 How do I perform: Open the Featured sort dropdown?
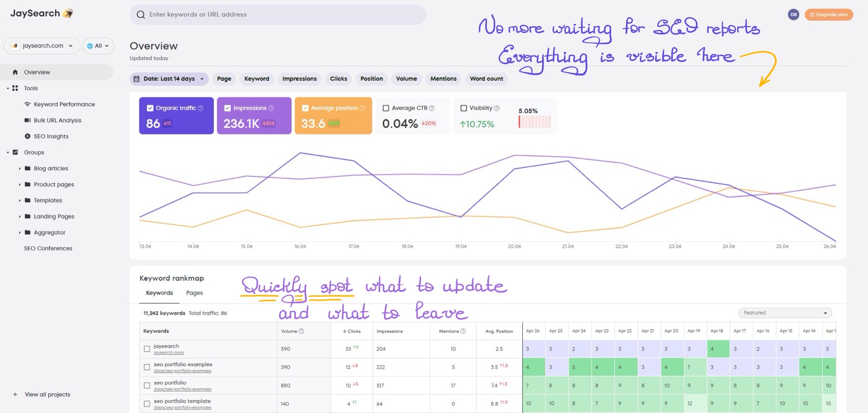click(785, 313)
